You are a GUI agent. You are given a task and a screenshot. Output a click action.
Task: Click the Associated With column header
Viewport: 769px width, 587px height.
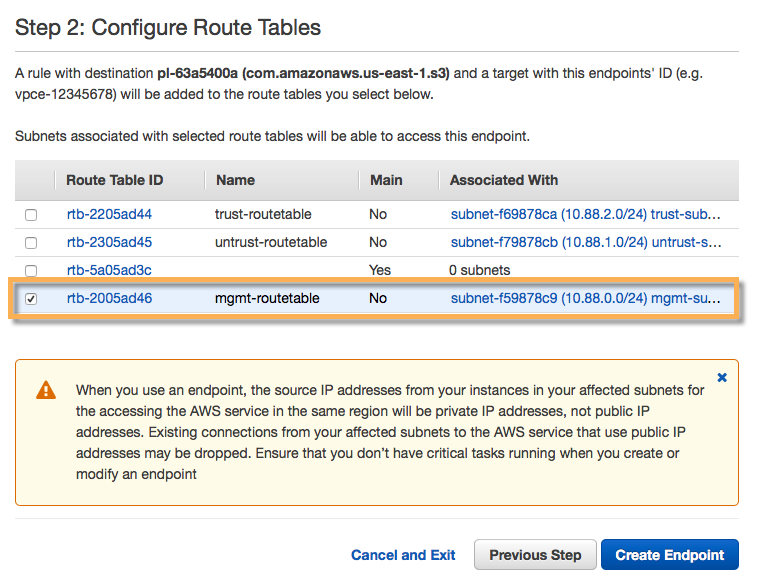(504, 180)
